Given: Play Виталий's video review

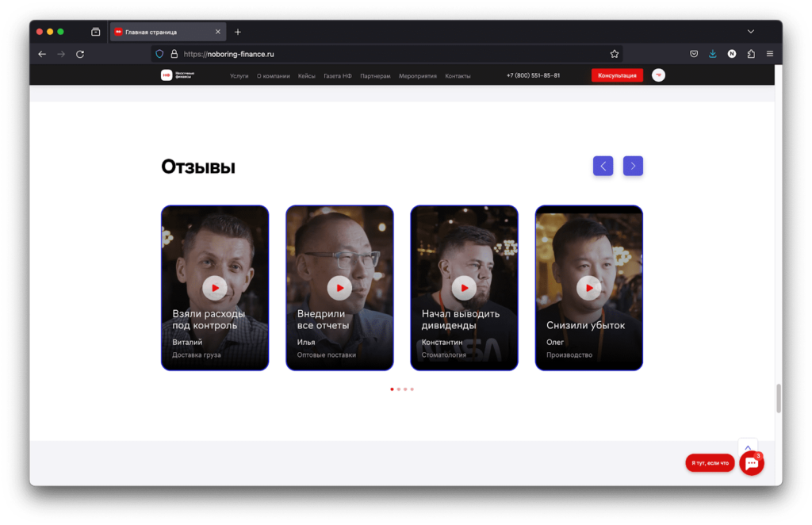Looking at the screenshot, I should tap(215, 288).
